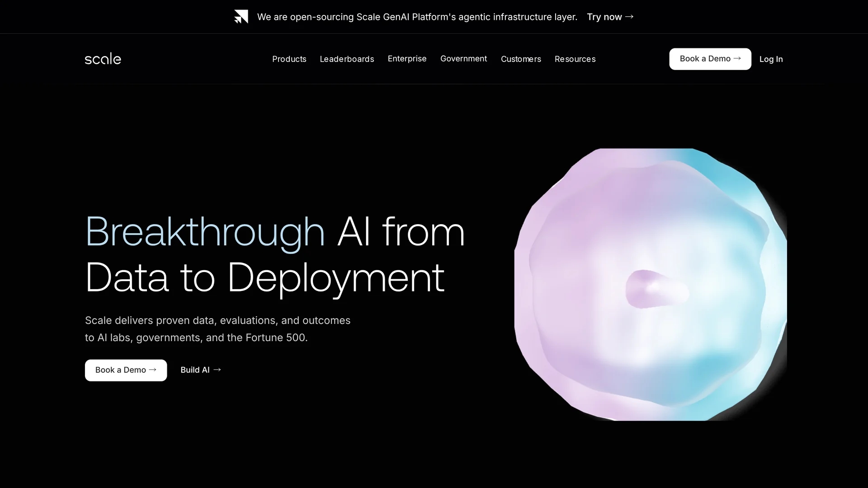The width and height of the screenshot is (868, 488).
Task: Click the Log In link
Action: coord(771,59)
